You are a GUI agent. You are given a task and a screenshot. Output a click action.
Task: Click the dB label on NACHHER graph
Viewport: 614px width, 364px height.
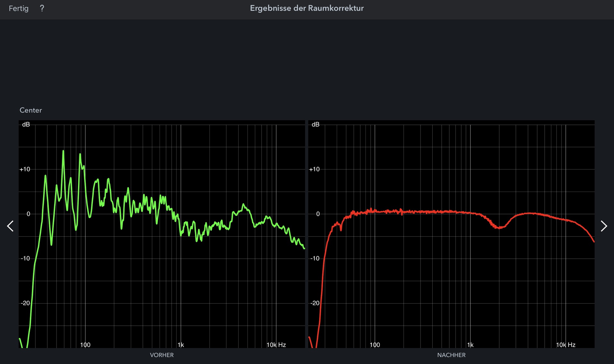[x=315, y=124]
